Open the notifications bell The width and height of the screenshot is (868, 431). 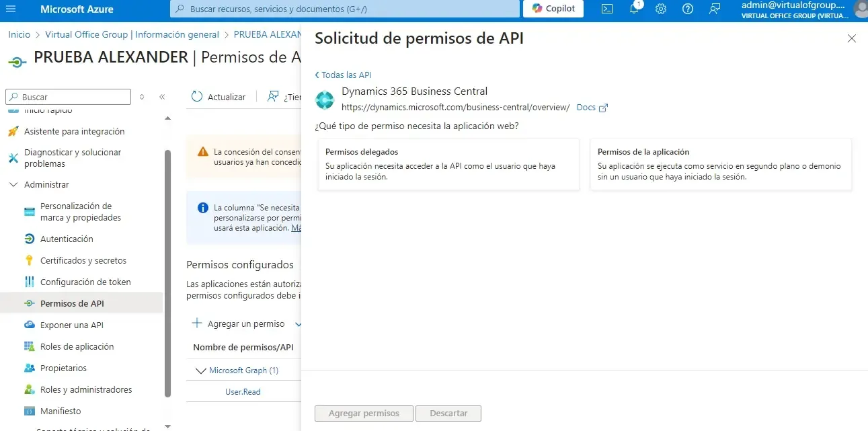point(635,9)
